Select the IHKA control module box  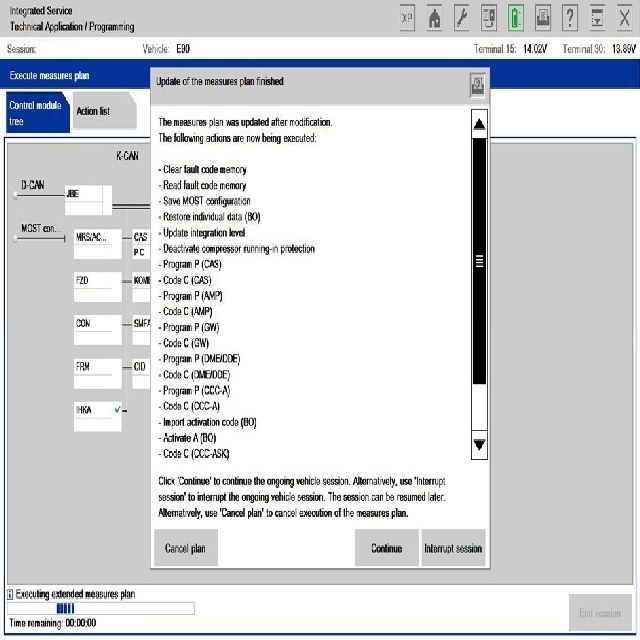(98, 417)
